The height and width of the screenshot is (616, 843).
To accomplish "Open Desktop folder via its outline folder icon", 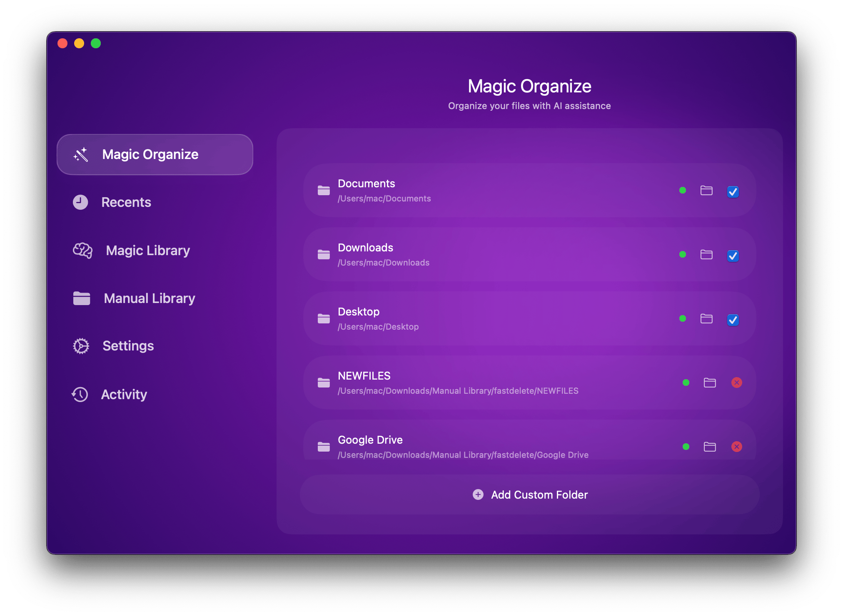I will point(706,319).
